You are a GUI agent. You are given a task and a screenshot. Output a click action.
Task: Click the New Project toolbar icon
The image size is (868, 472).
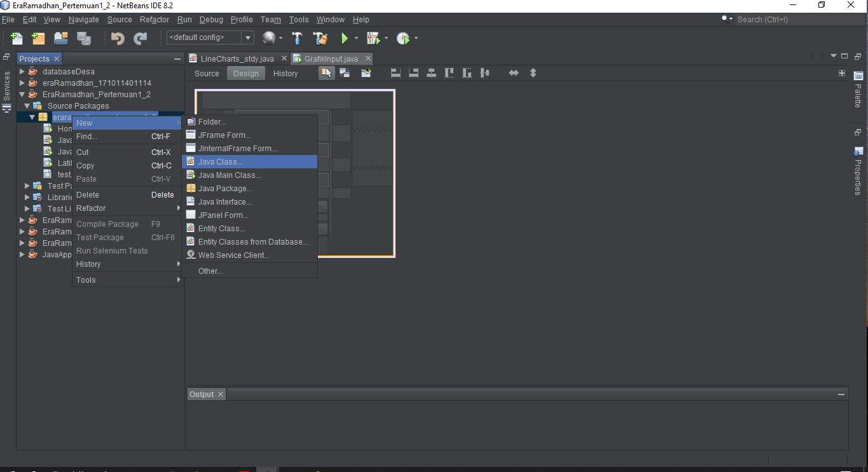point(38,39)
